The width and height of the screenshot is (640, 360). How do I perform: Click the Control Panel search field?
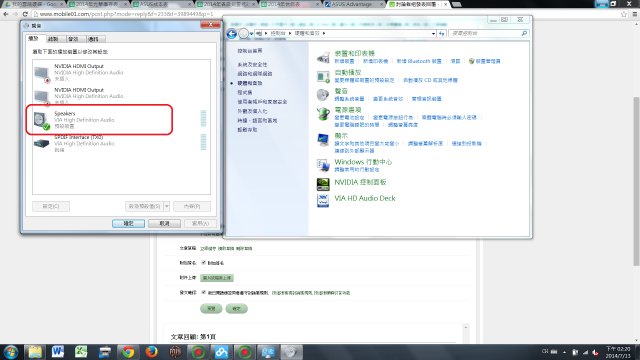coord(484,33)
